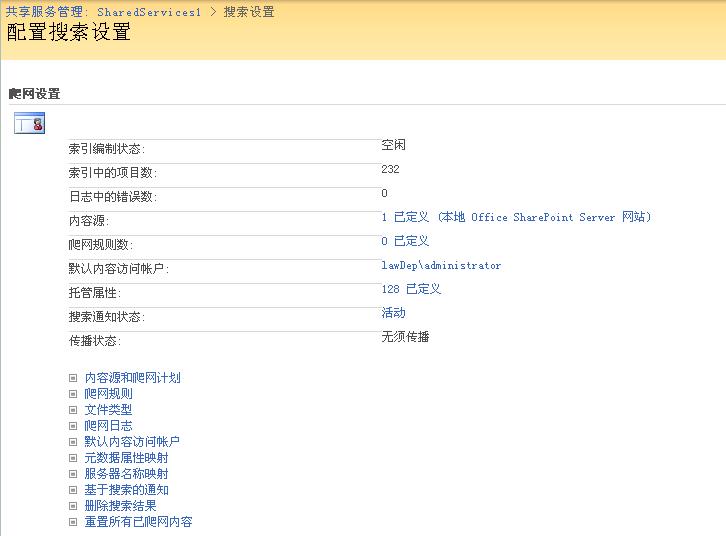Image resolution: width=726 pixels, height=536 pixels.
Task: Click bullet icon beside 重置所有已爬网内容
Action: [73, 522]
